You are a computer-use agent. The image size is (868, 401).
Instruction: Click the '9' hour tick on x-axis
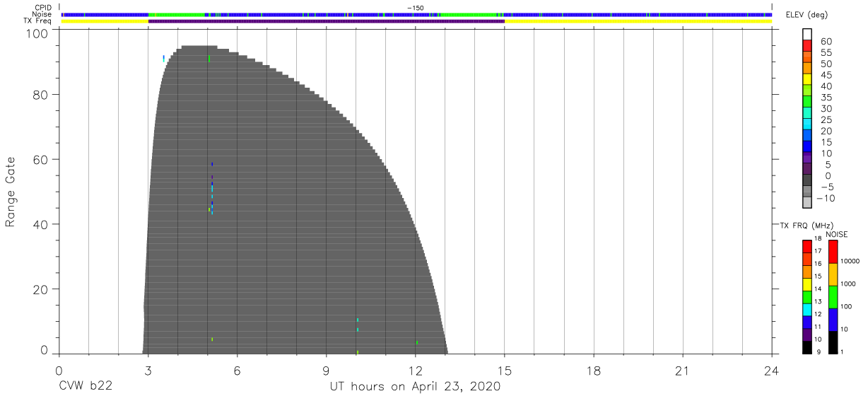tap(326, 370)
